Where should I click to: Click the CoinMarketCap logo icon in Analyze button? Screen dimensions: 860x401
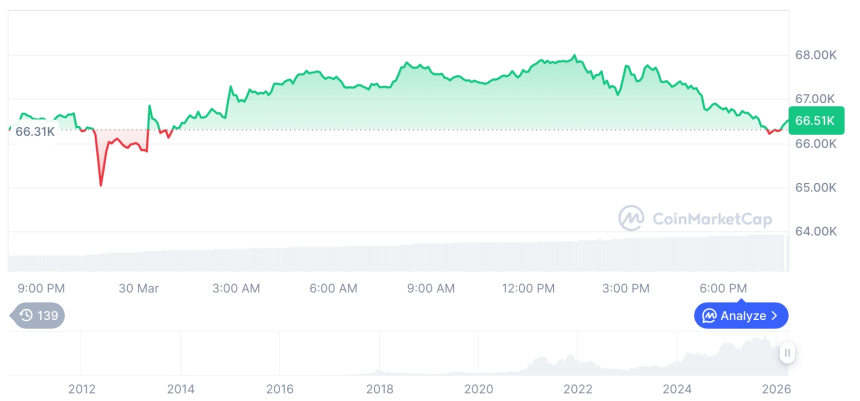pos(709,316)
